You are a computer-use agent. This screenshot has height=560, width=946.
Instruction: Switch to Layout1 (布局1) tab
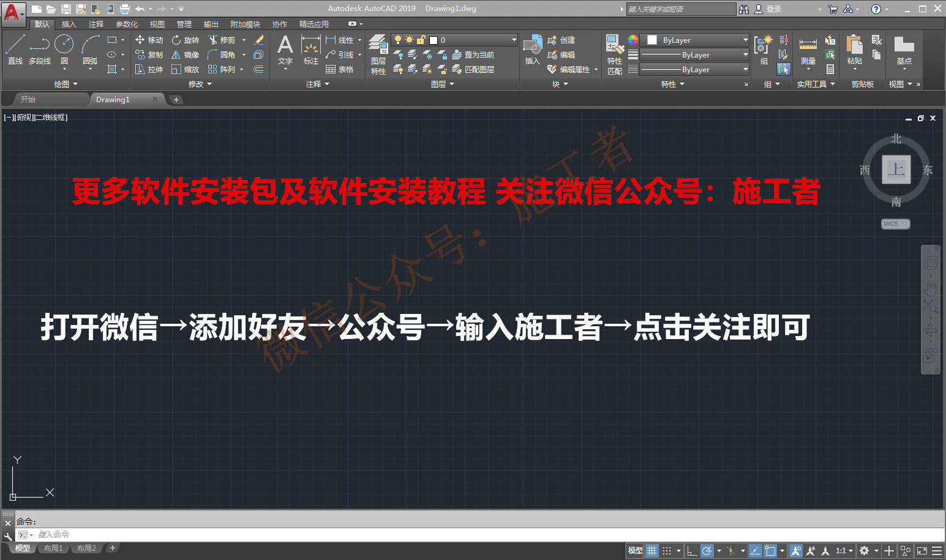coord(54,548)
